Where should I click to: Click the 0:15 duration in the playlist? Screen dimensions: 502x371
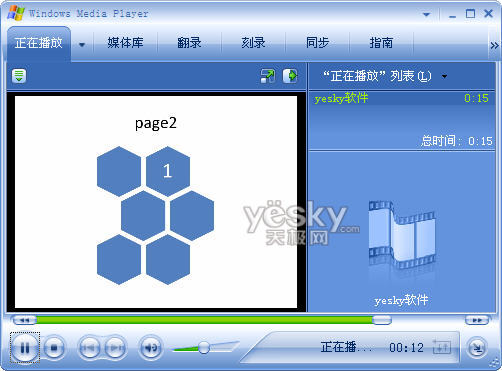476,98
